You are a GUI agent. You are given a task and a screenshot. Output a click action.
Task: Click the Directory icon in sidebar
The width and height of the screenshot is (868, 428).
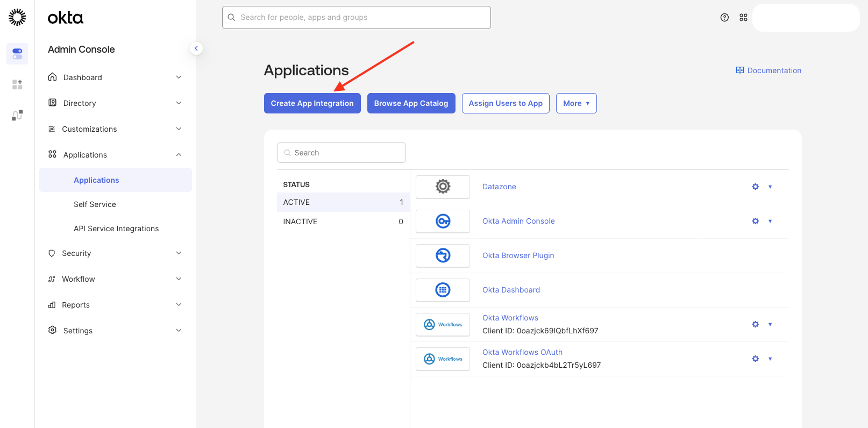click(x=52, y=103)
